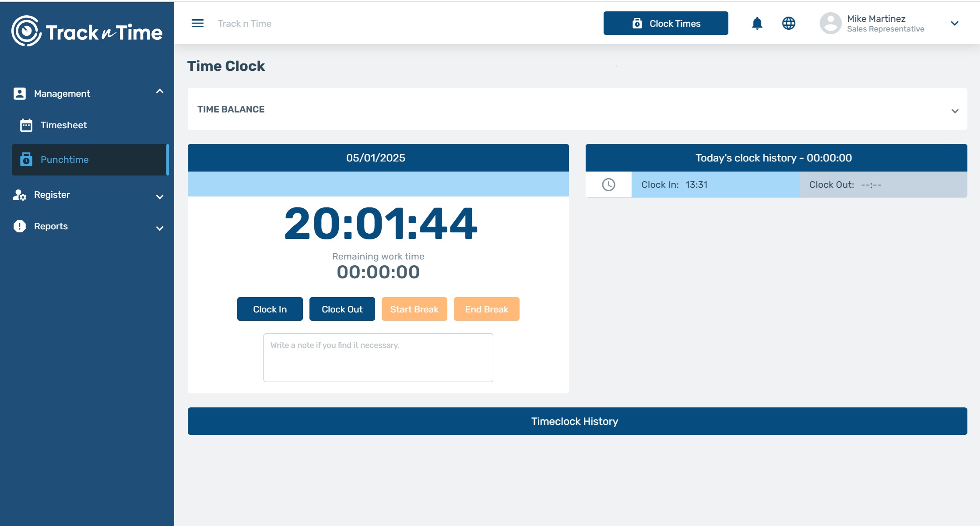The height and width of the screenshot is (526, 980).
Task: Open the user profile dropdown arrow
Action: tap(955, 23)
